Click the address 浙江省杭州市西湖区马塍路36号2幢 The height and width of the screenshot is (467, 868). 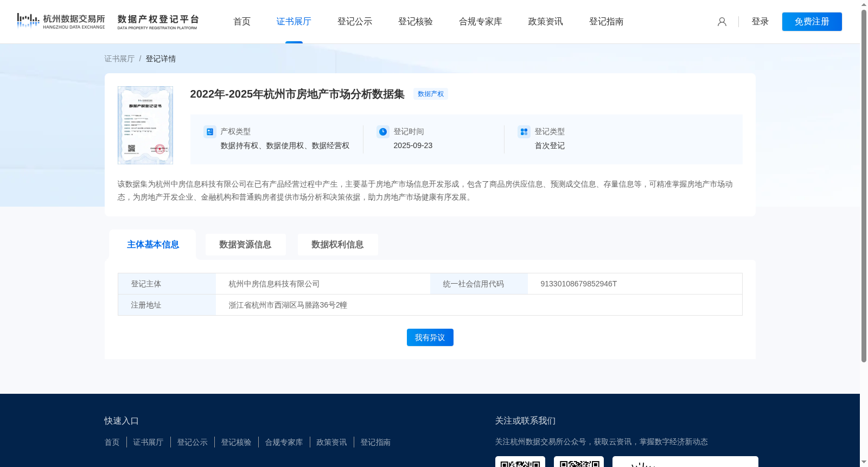coord(288,305)
